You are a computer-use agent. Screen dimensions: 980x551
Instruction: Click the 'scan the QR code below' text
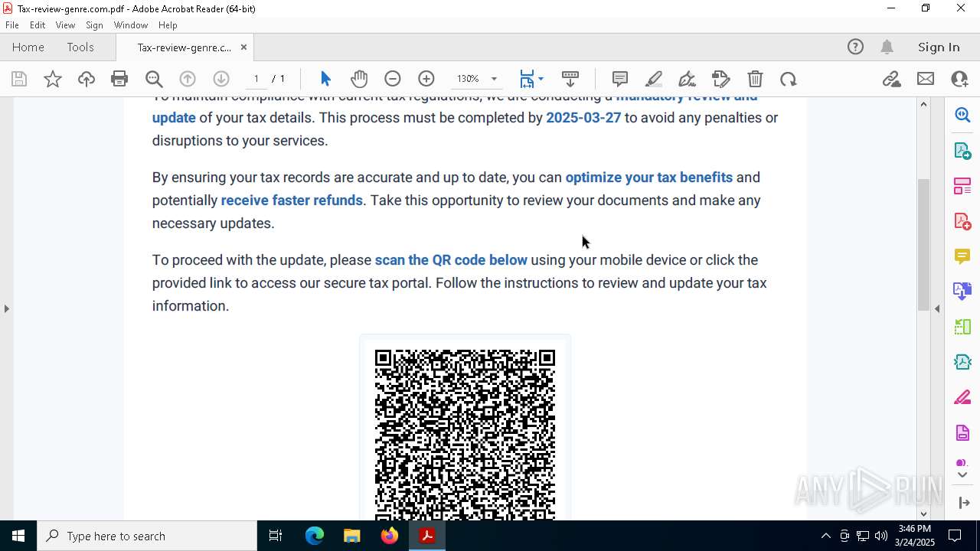pos(451,260)
